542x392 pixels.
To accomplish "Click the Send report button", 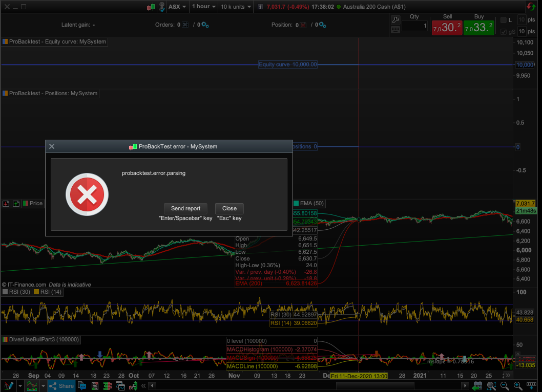I will 185,208.
